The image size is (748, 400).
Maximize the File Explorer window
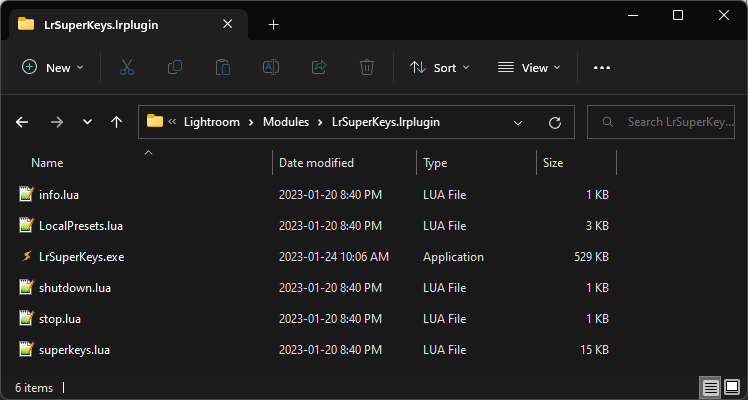click(x=678, y=15)
